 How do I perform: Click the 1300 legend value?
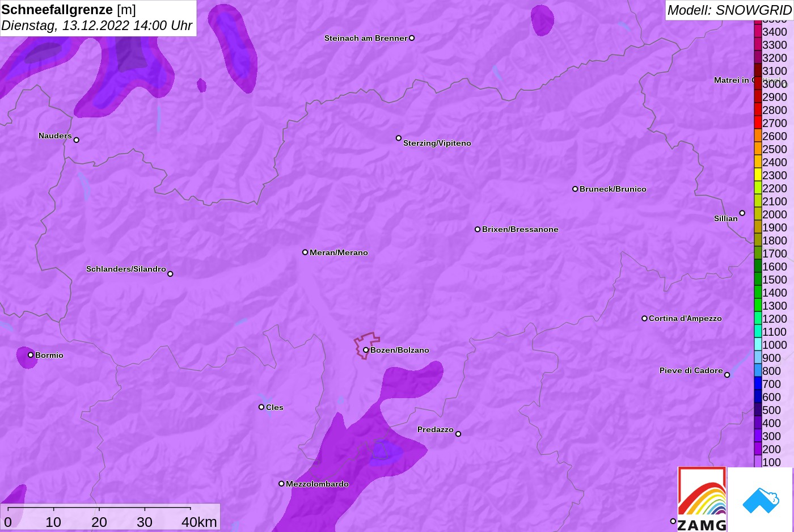[x=775, y=306]
